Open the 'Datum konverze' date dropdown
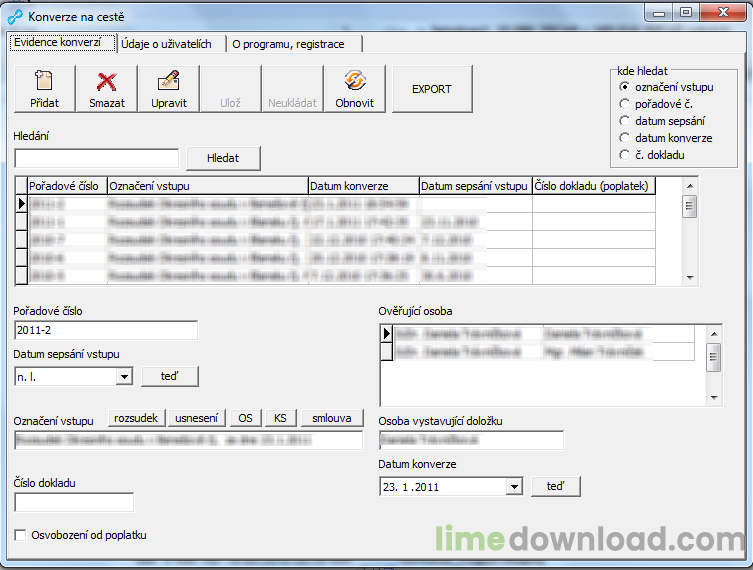753x570 pixels. click(x=514, y=487)
